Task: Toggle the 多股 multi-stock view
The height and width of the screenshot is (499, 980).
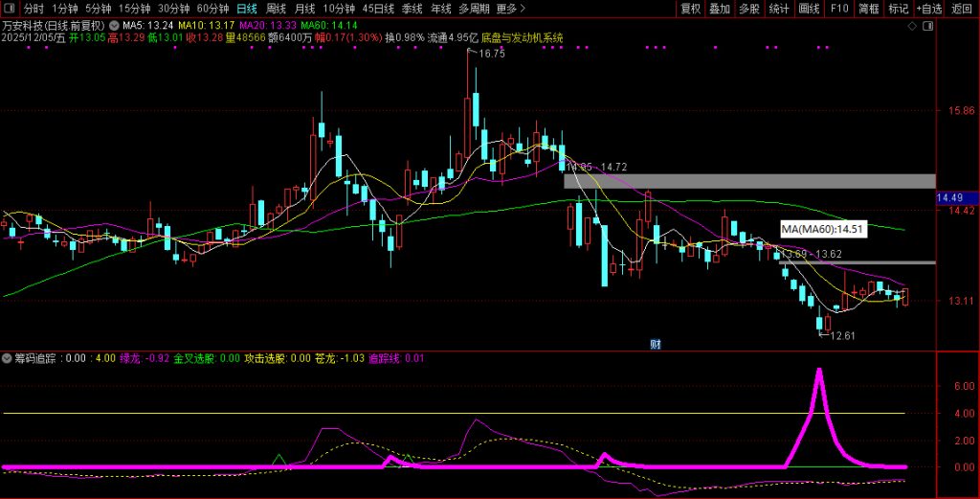Action: (749, 9)
